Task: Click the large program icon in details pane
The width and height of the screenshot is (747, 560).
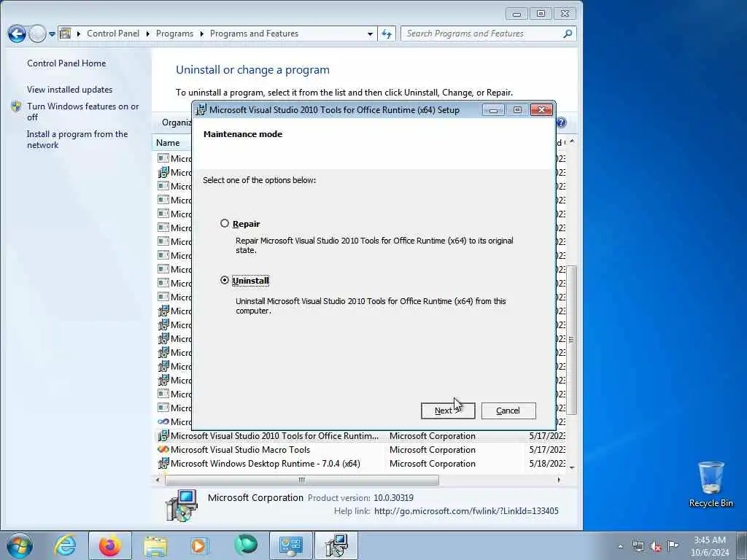Action: click(x=181, y=505)
